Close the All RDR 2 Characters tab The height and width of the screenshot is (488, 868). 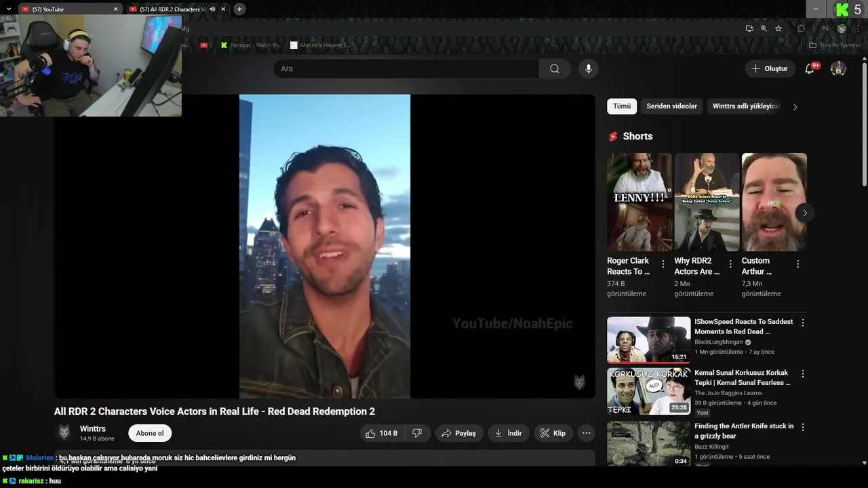point(223,9)
